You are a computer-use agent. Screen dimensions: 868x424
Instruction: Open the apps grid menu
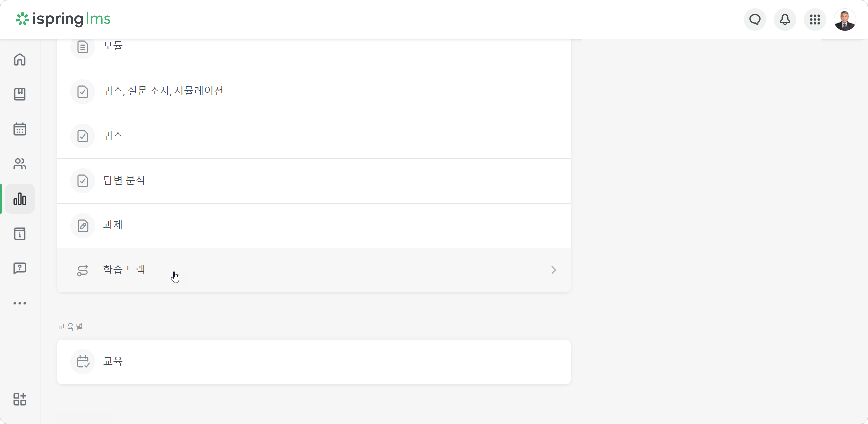tap(815, 20)
